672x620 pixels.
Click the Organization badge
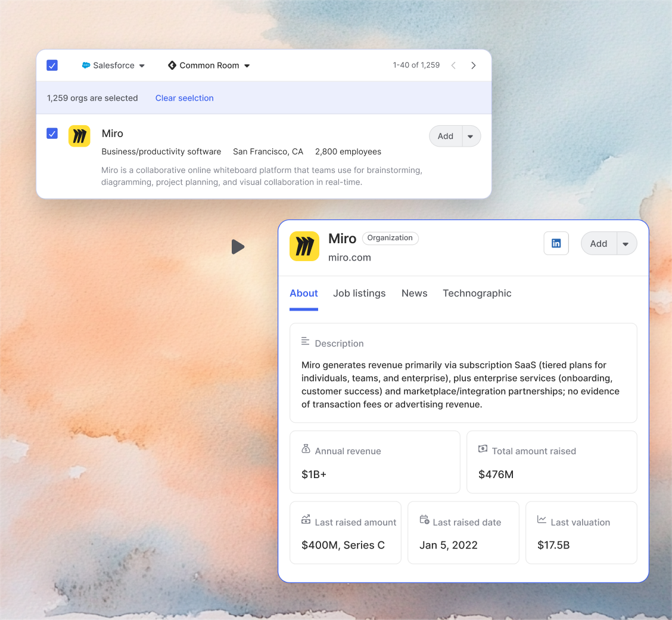click(x=390, y=238)
